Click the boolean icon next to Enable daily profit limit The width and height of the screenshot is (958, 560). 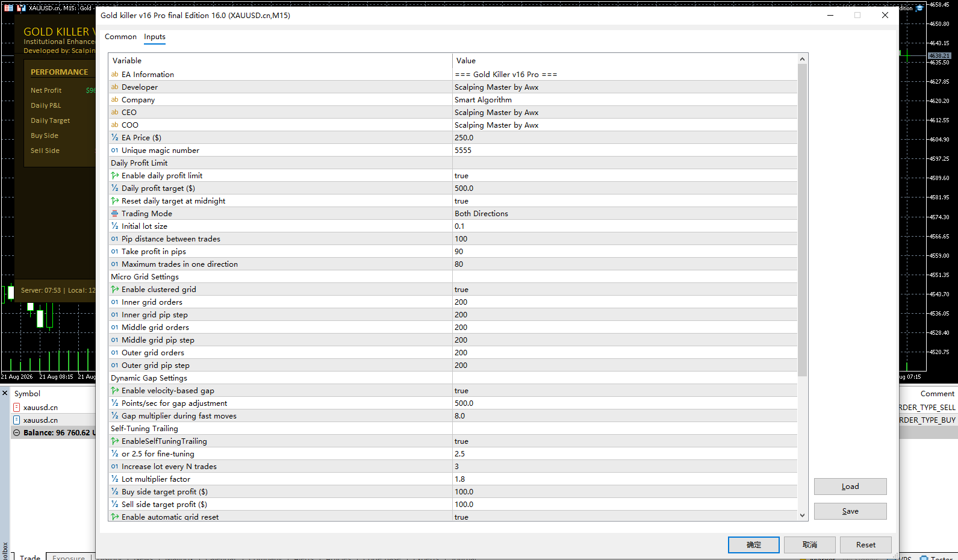[114, 176]
